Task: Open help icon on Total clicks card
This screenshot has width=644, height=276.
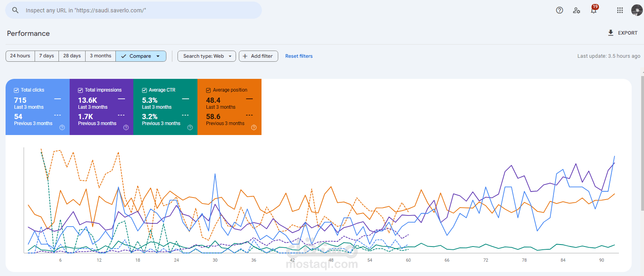Action: [x=62, y=127]
